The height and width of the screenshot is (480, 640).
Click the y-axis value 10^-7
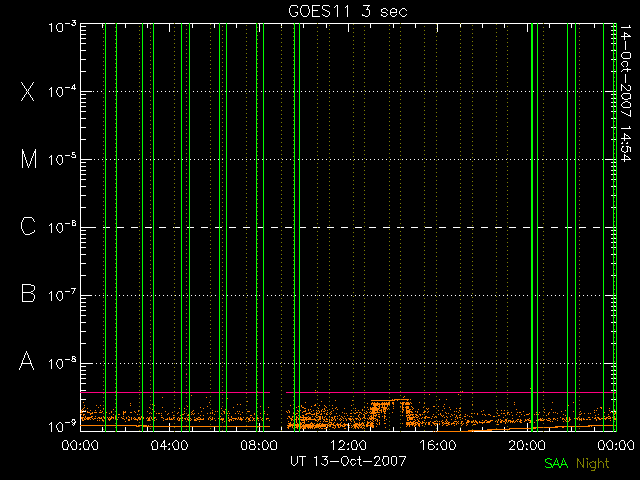pos(62,295)
